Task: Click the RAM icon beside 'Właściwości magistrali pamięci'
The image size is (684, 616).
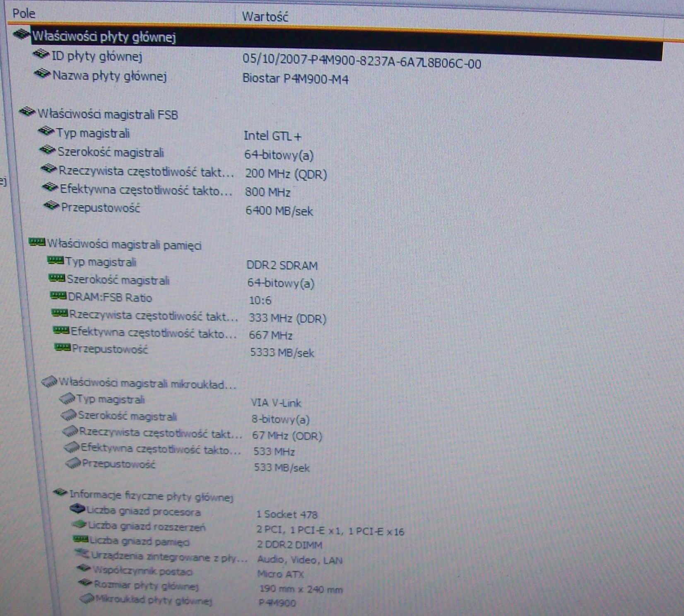Action: click(37, 242)
